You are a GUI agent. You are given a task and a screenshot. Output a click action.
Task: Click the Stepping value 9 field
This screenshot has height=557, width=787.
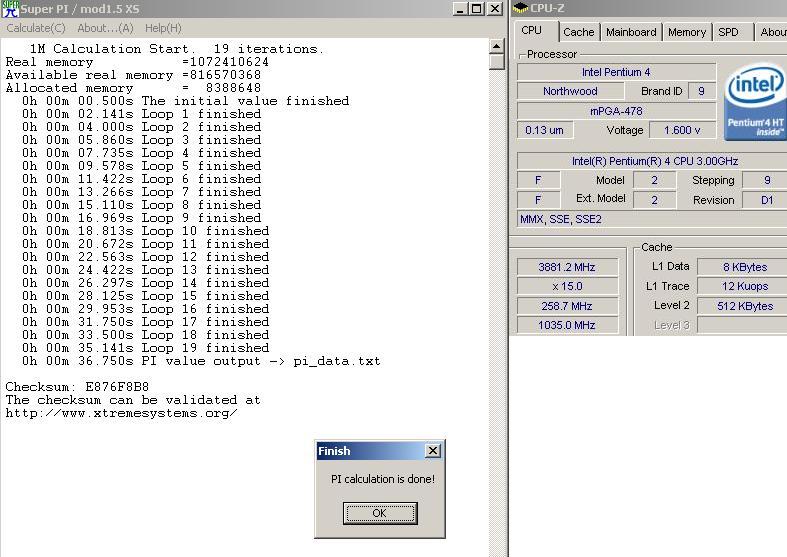tap(765, 180)
